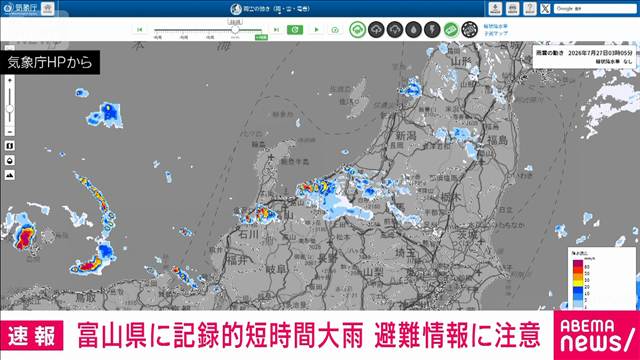Click the 鳥取 label on the map

[85, 298]
